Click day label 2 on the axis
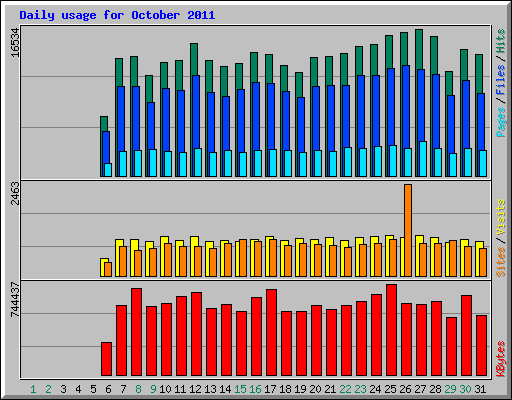 tap(48, 389)
